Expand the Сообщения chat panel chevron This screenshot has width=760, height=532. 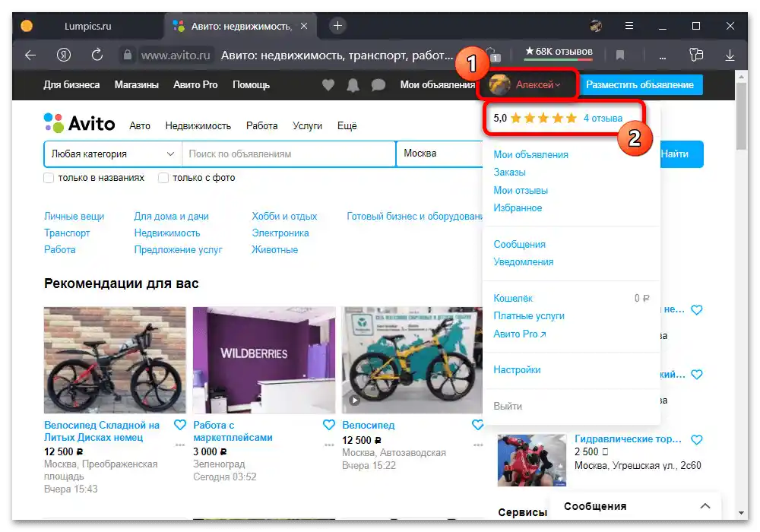pyautogui.click(x=705, y=506)
